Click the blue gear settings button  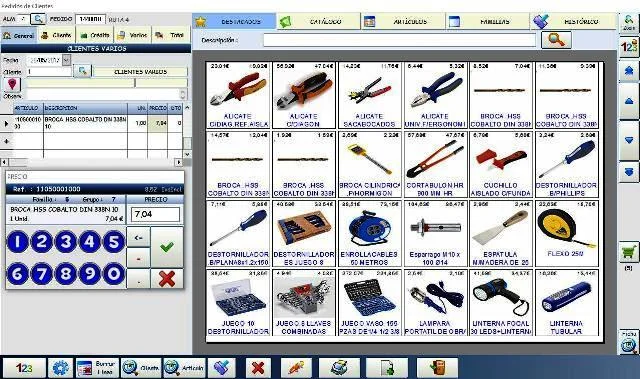pos(60,368)
